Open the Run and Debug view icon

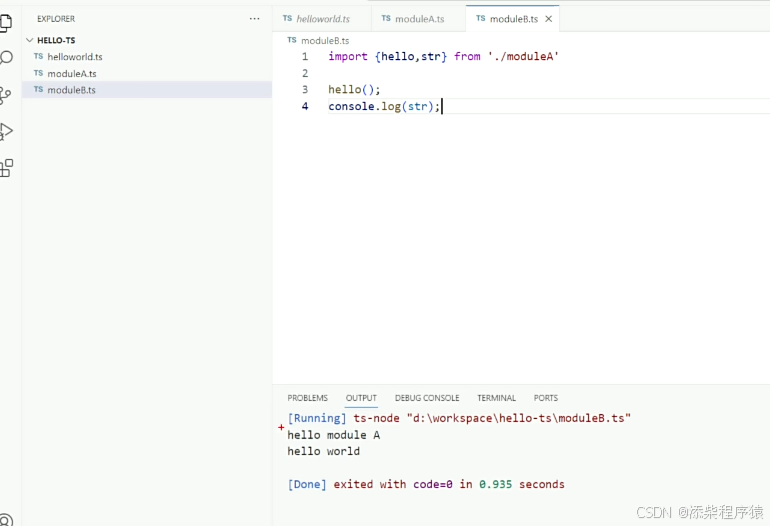pos(6,132)
